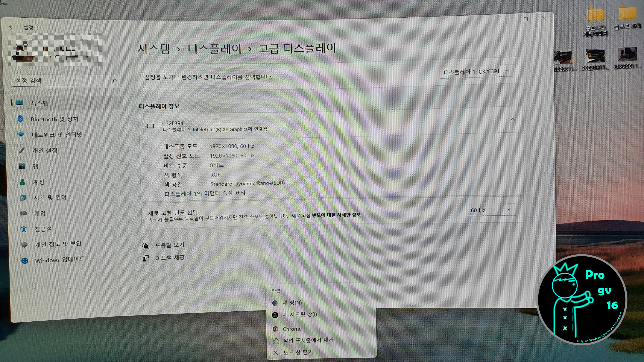644x362 pixels.
Task: Collapse the C32F391 display info section
Action: click(512, 120)
